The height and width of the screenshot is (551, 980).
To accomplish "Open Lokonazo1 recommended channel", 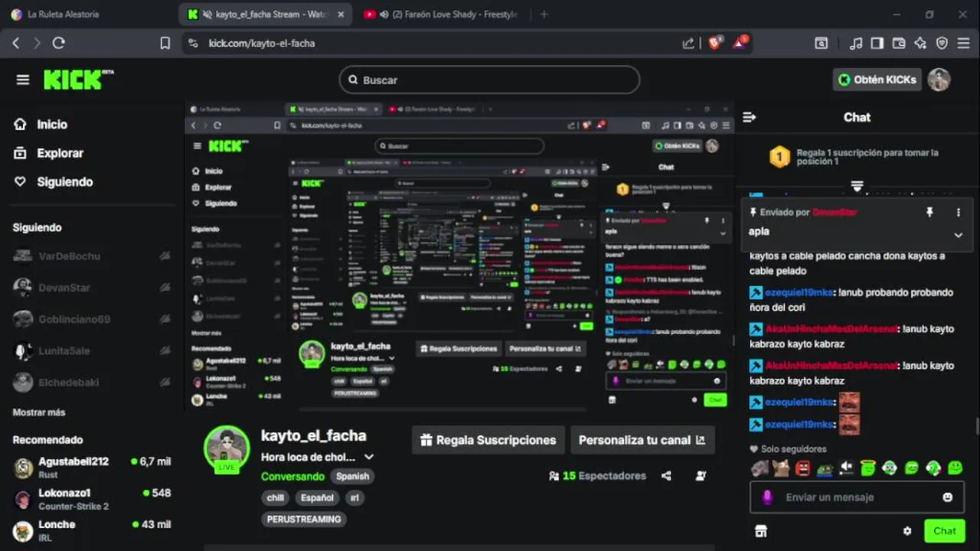I will pyautogui.click(x=92, y=499).
